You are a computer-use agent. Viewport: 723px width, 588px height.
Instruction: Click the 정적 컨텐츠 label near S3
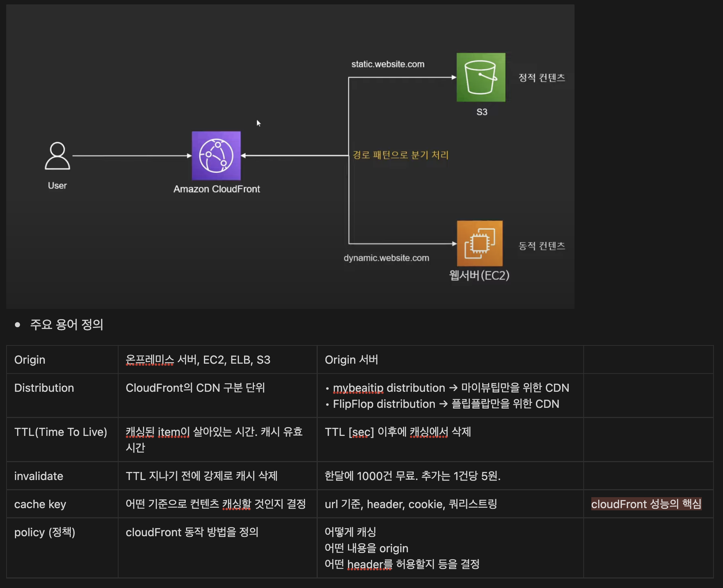tap(541, 78)
